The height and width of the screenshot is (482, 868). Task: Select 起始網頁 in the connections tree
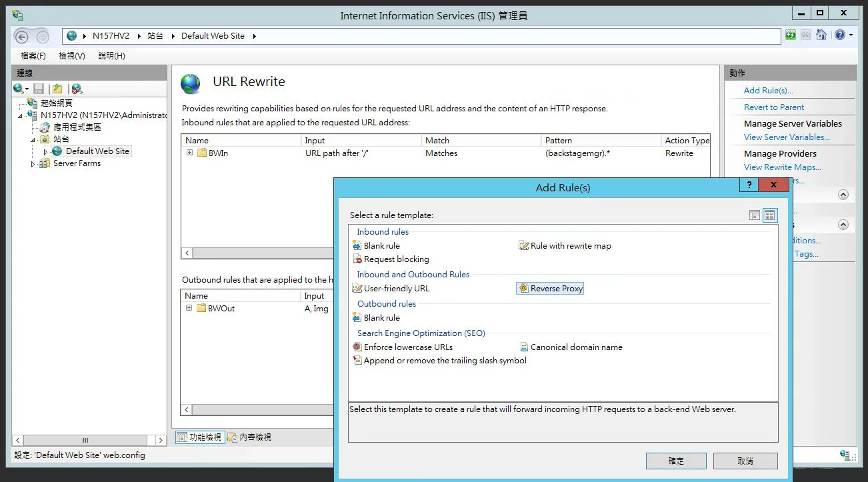(x=56, y=103)
